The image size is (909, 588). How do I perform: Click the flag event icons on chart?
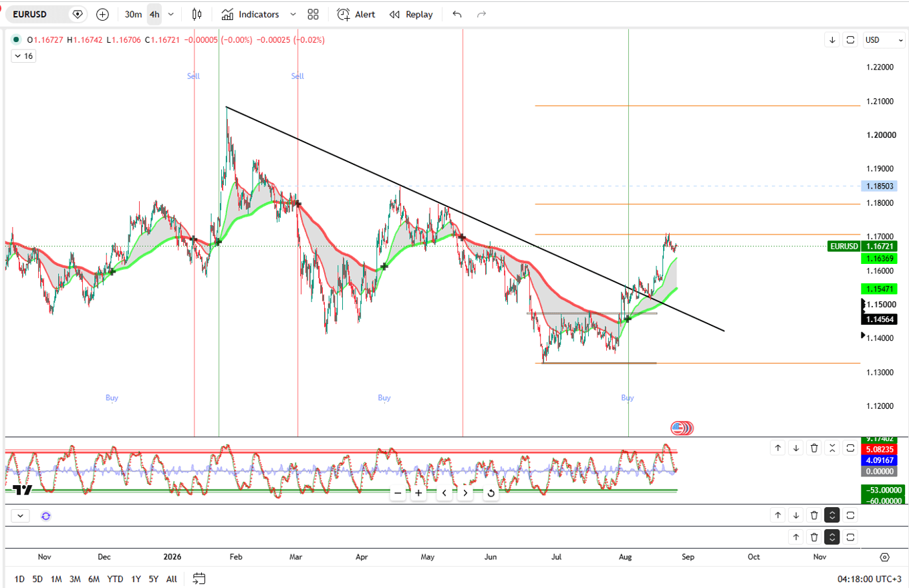point(682,428)
